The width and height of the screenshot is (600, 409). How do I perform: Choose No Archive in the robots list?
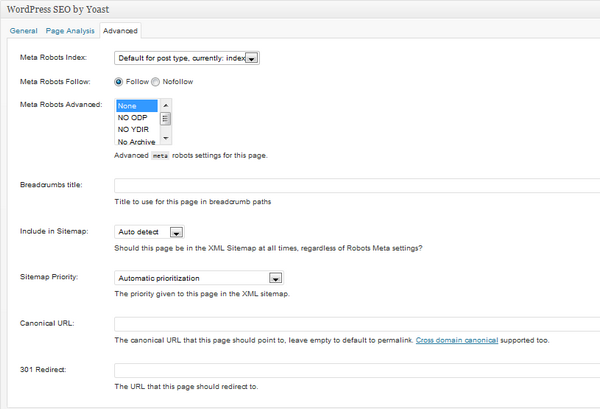coord(137,142)
